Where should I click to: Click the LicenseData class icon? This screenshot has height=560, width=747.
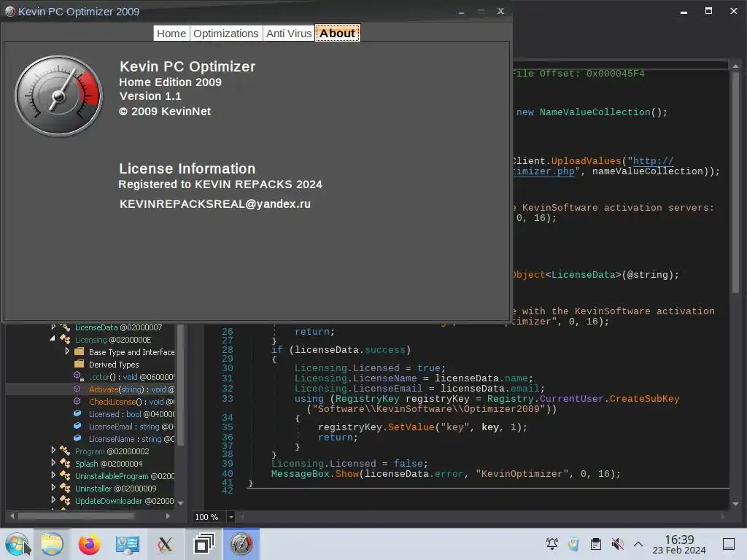pyautogui.click(x=65, y=327)
